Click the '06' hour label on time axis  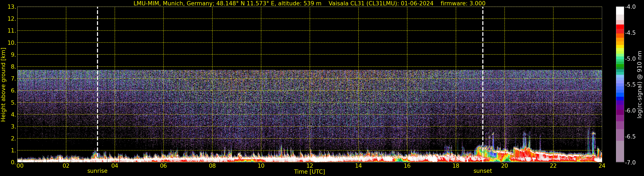coord(163,166)
